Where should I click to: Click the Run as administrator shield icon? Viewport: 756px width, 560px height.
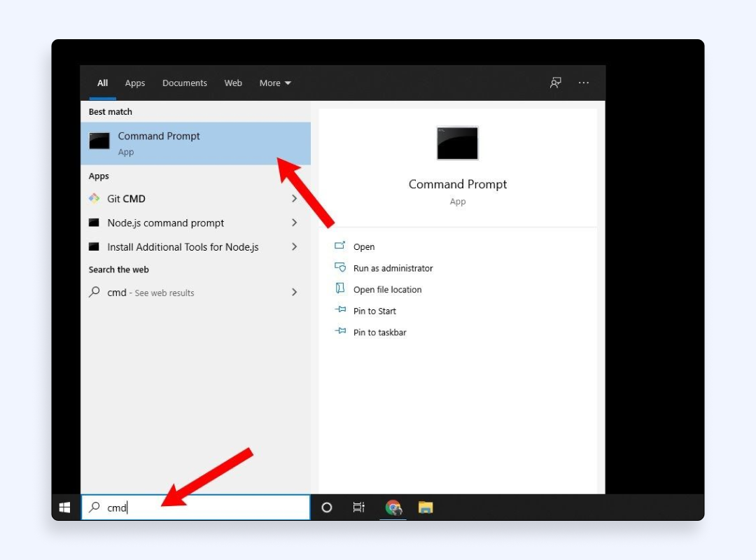tap(340, 267)
